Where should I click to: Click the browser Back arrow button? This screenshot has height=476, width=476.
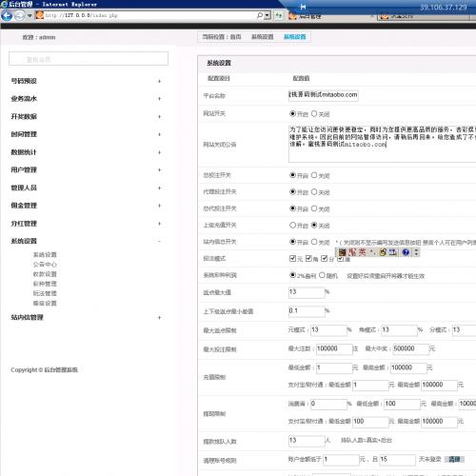click(x=7, y=15)
